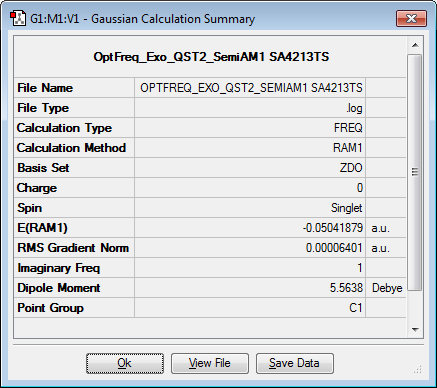Click the Ok button

tap(125, 363)
